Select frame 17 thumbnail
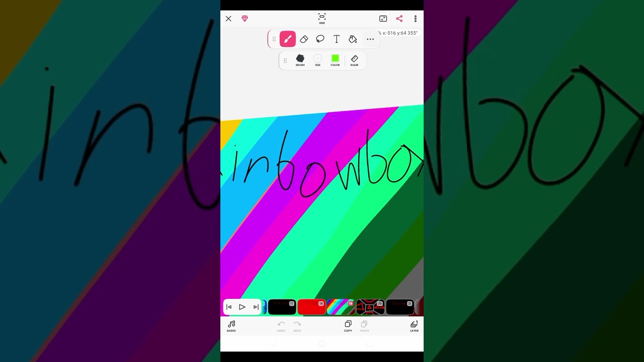 coord(282,307)
